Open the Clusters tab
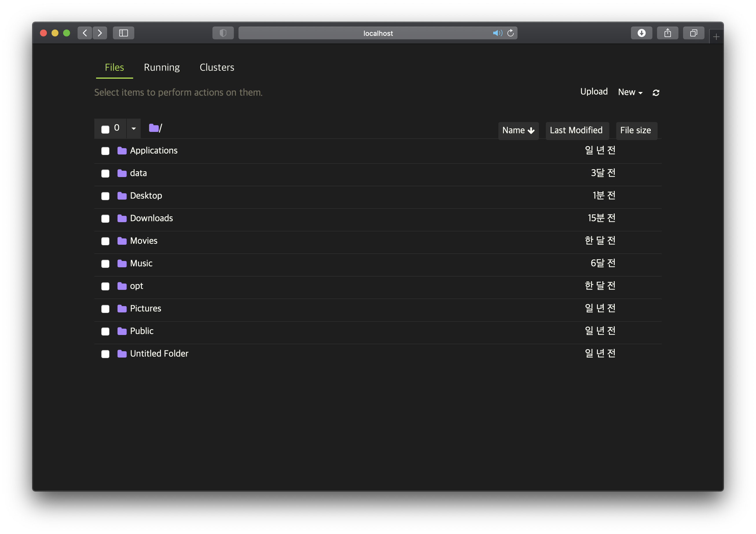756x534 pixels. click(217, 67)
